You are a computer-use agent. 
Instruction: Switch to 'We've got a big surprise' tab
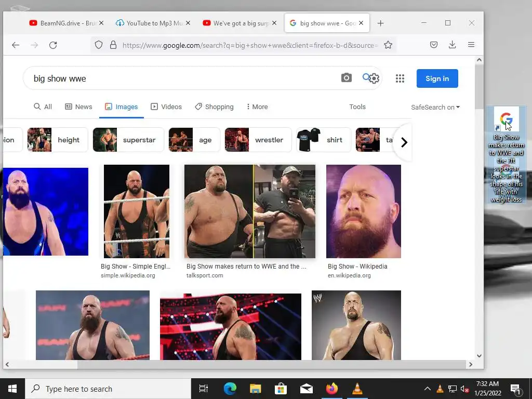pyautogui.click(x=240, y=23)
